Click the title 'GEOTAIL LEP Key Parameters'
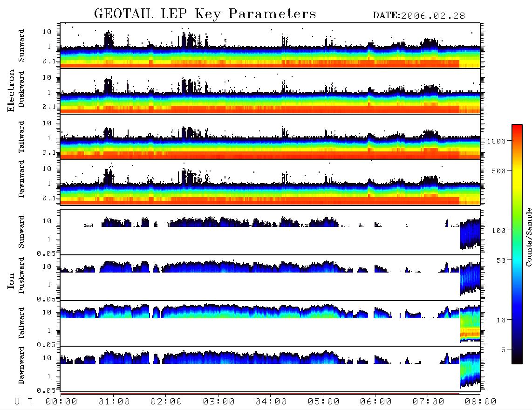This screenshot has width=532, height=410. point(205,14)
